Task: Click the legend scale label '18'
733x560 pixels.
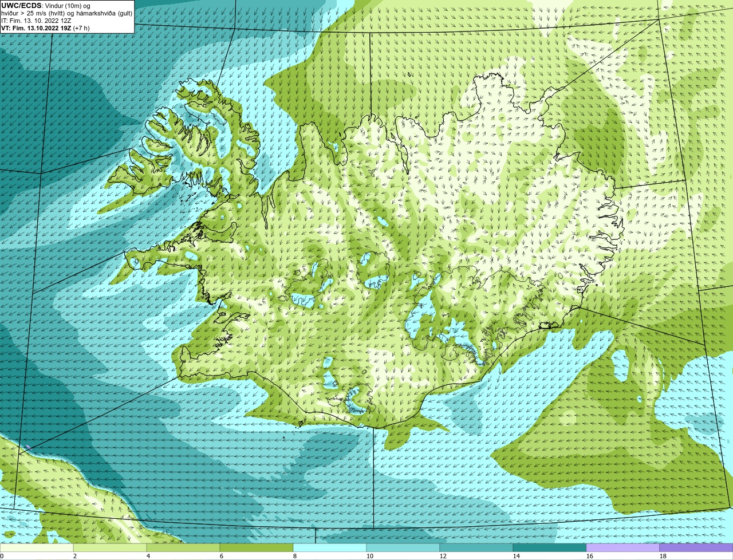Action: point(663,556)
